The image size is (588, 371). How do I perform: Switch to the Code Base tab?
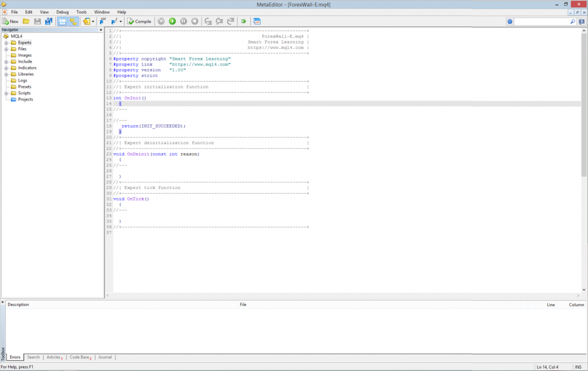pos(79,357)
